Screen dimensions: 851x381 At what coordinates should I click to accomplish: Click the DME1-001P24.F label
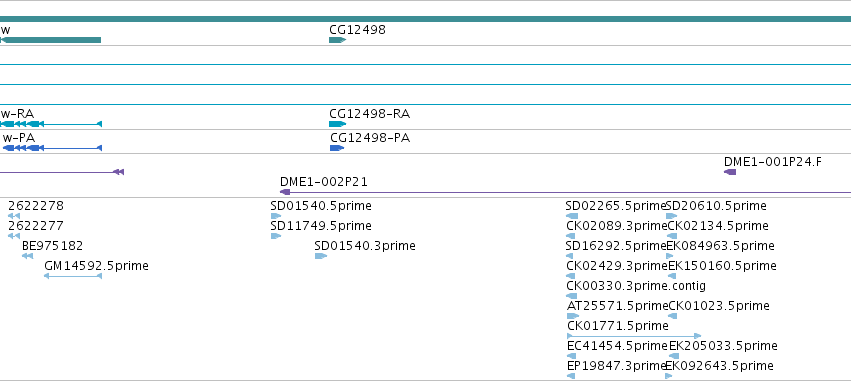773,162
